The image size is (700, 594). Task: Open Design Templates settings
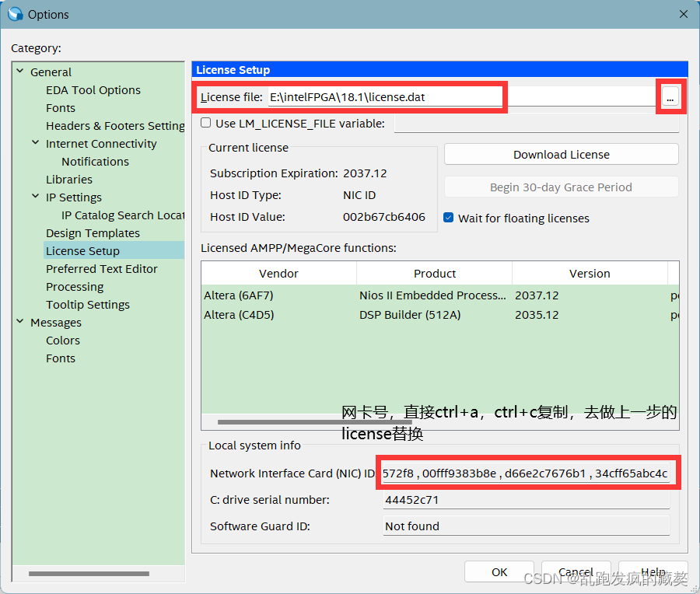point(93,232)
